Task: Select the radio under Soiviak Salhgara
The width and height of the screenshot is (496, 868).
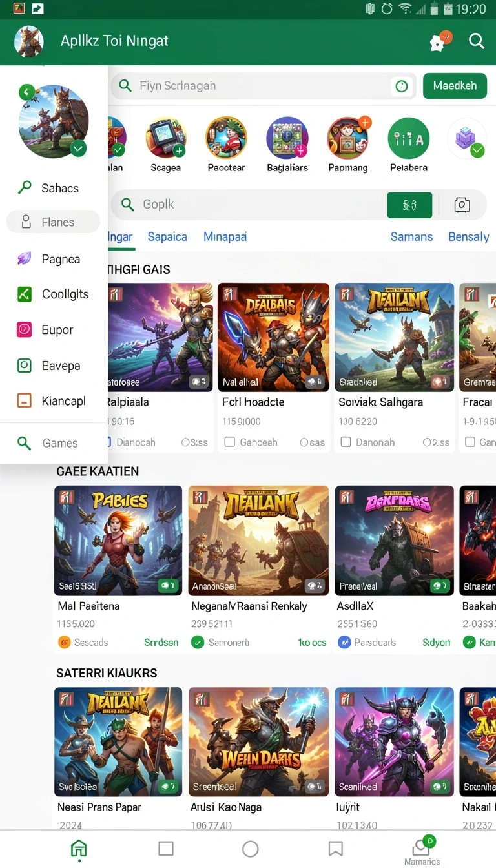Action: click(x=427, y=442)
